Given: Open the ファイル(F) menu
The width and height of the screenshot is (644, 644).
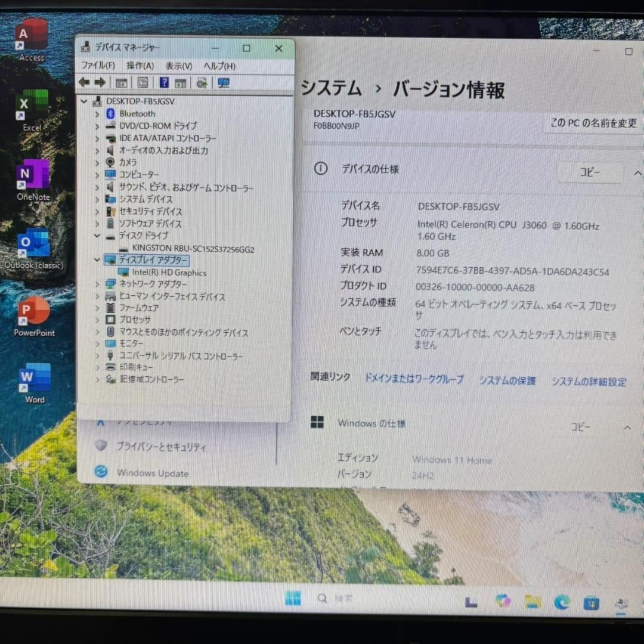Looking at the screenshot, I should 98,66.
